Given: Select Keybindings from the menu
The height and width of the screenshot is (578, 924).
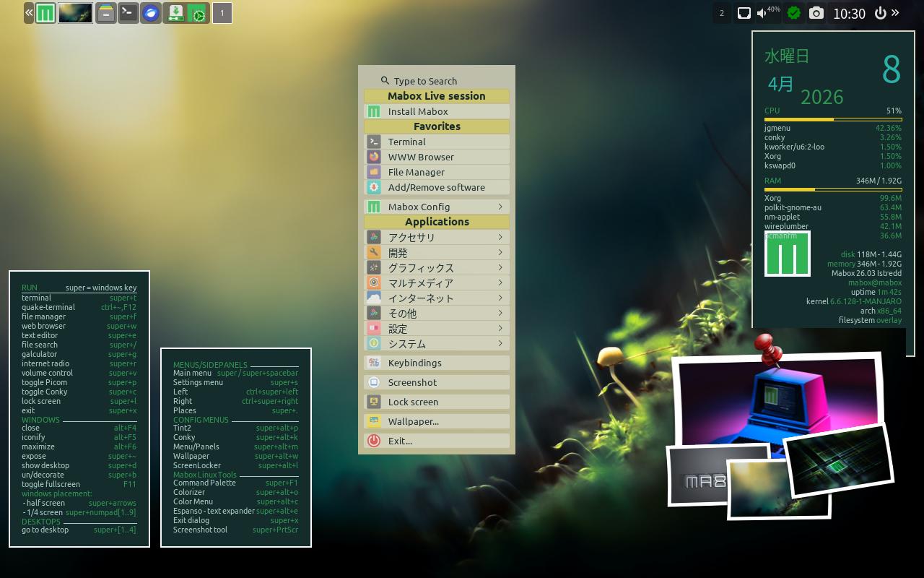Looking at the screenshot, I should (437, 363).
